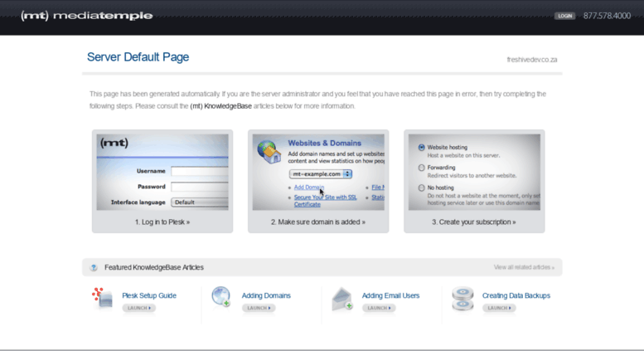
Task: Click LAUNCH under Plesk Setup Guide
Action: click(138, 308)
